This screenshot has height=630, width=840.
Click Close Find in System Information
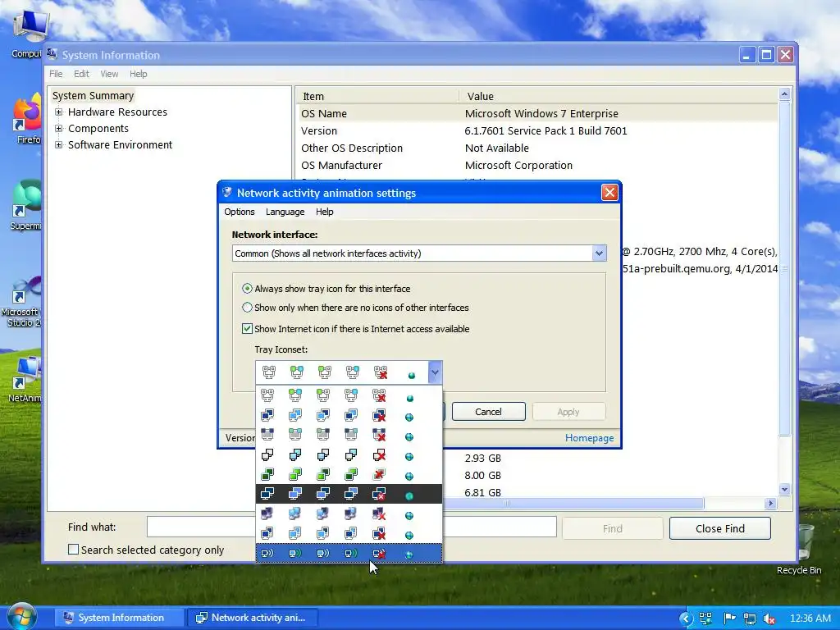point(720,528)
